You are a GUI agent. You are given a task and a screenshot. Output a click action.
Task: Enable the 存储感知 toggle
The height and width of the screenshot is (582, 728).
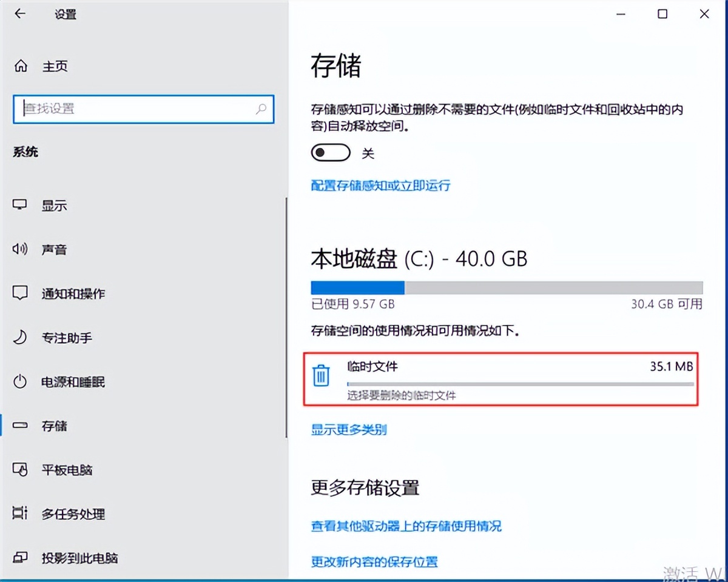coord(330,153)
